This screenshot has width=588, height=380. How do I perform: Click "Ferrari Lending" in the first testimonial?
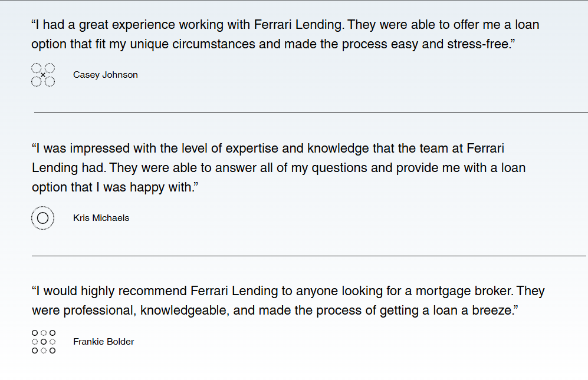pos(298,25)
